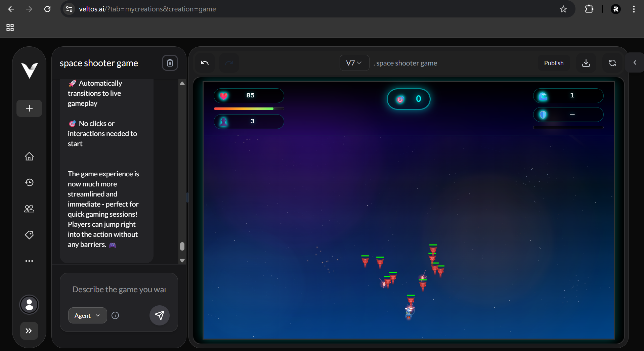
Task: Click the Publish button
Action: (554, 63)
